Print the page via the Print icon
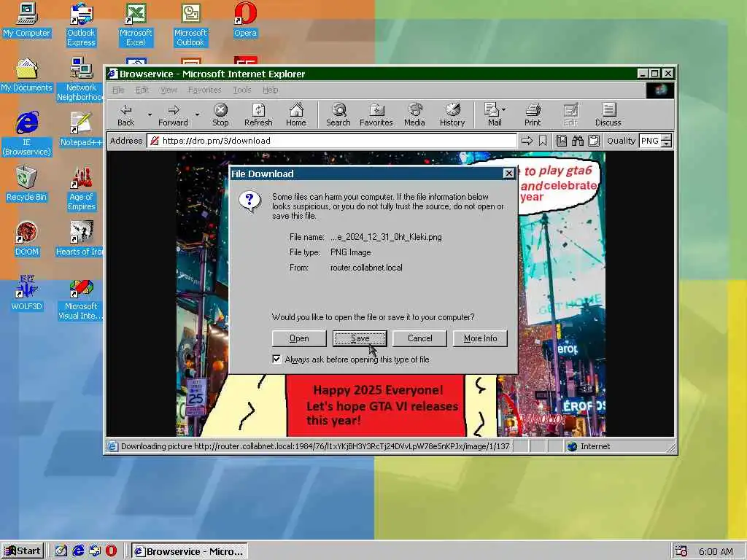The width and height of the screenshot is (747, 560). [x=533, y=114]
